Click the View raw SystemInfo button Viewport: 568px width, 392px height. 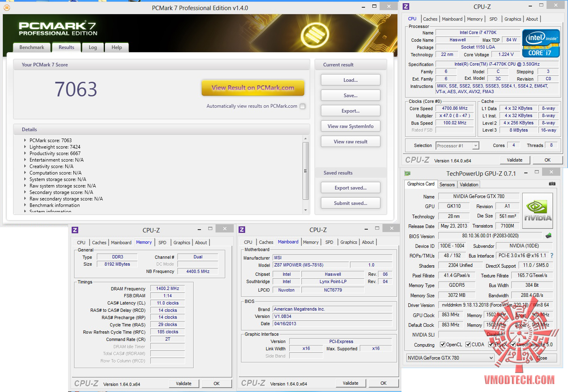coord(350,126)
